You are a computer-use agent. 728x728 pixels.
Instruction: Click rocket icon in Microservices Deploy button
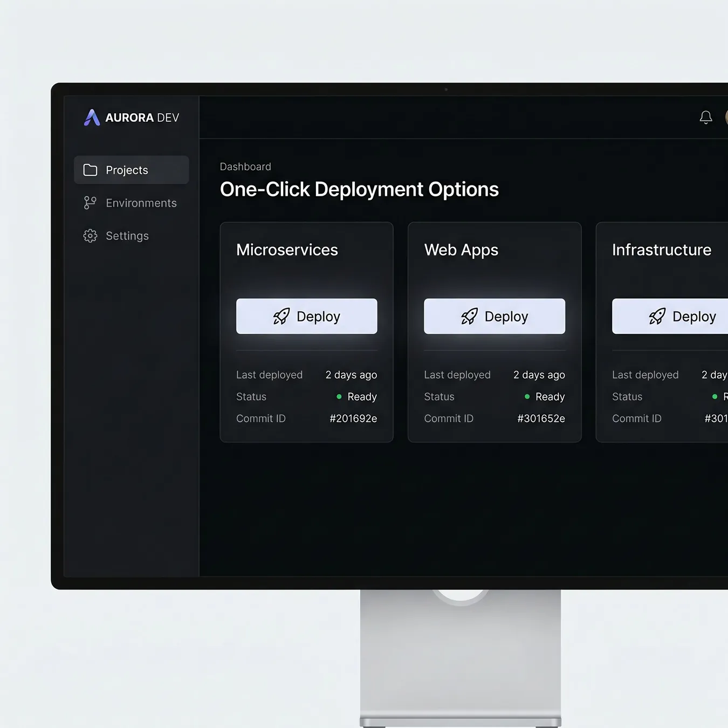coord(281,316)
